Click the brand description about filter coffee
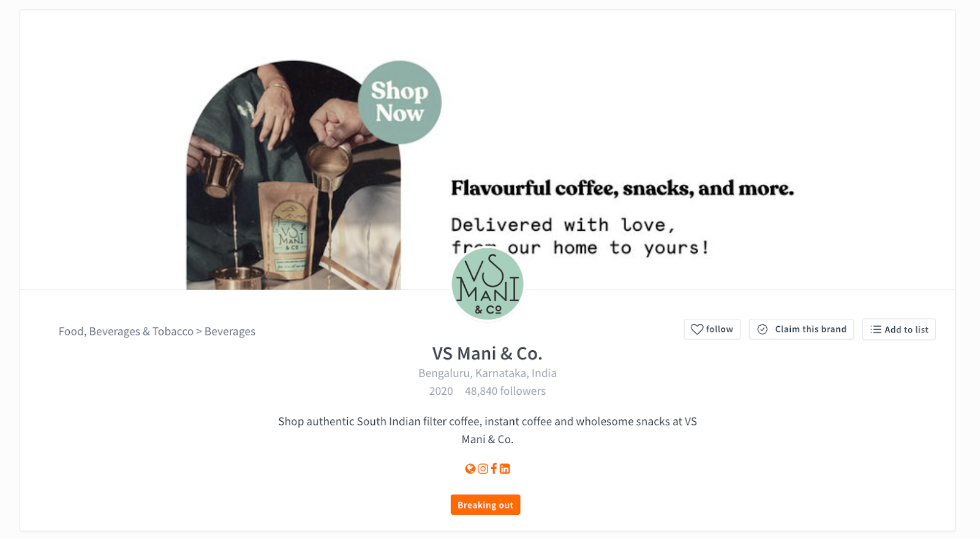This screenshot has width=980, height=538. click(x=488, y=430)
